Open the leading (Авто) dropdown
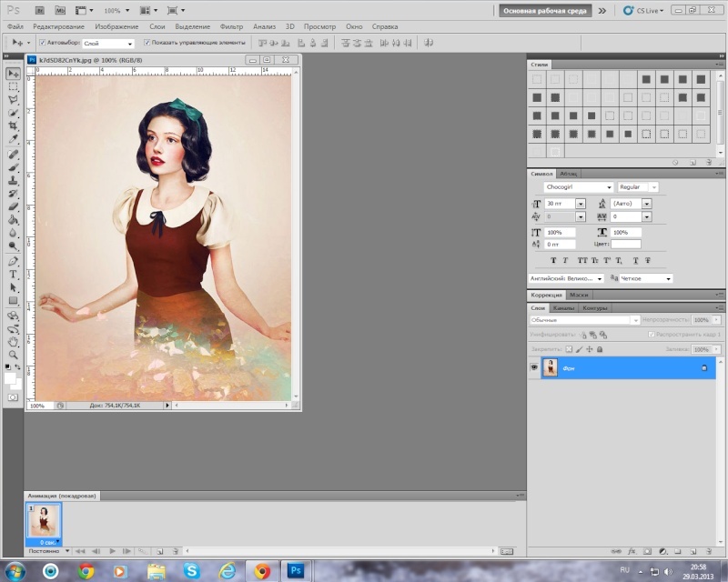 pyautogui.click(x=646, y=204)
